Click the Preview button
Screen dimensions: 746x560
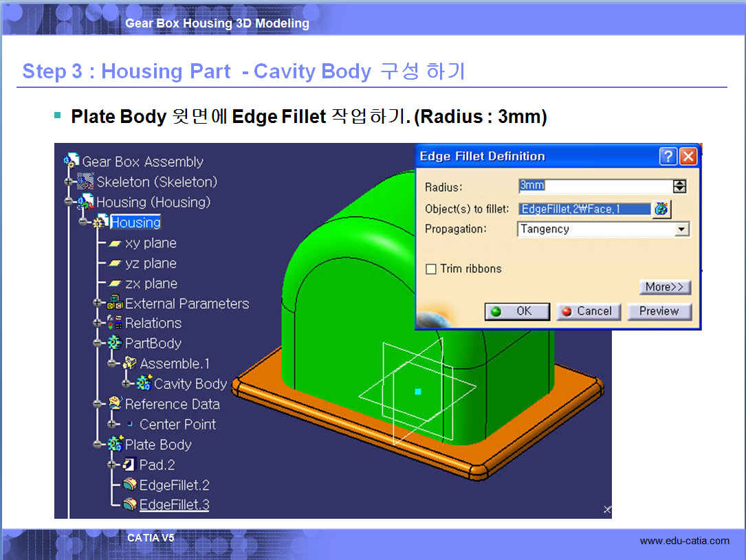[x=659, y=311]
